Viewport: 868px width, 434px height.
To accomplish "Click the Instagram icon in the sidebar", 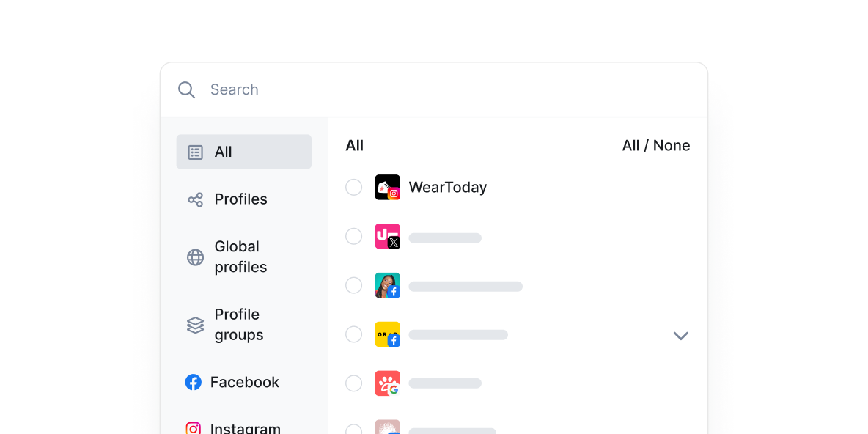I will (x=193, y=427).
